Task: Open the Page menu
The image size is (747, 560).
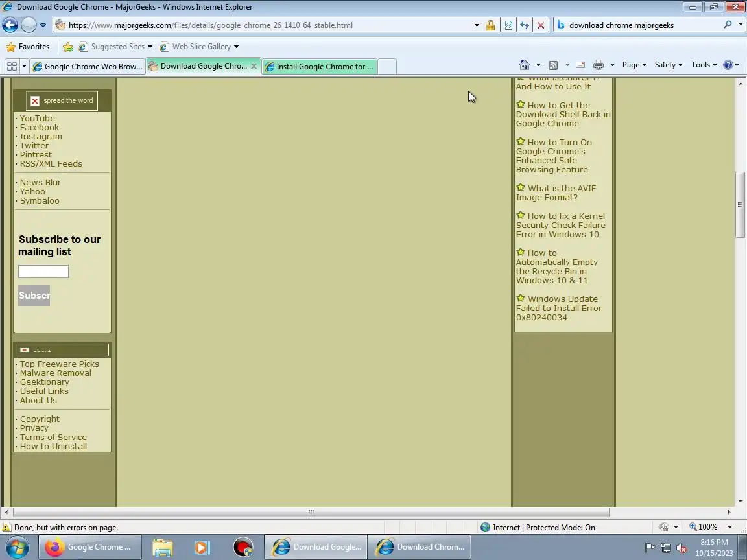Action: click(x=634, y=65)
